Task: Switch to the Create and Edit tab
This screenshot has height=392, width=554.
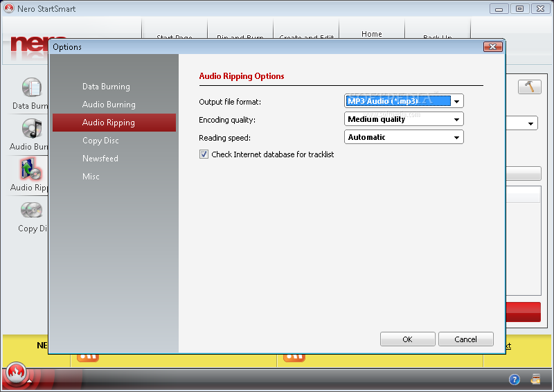Action: coord(306,37)
